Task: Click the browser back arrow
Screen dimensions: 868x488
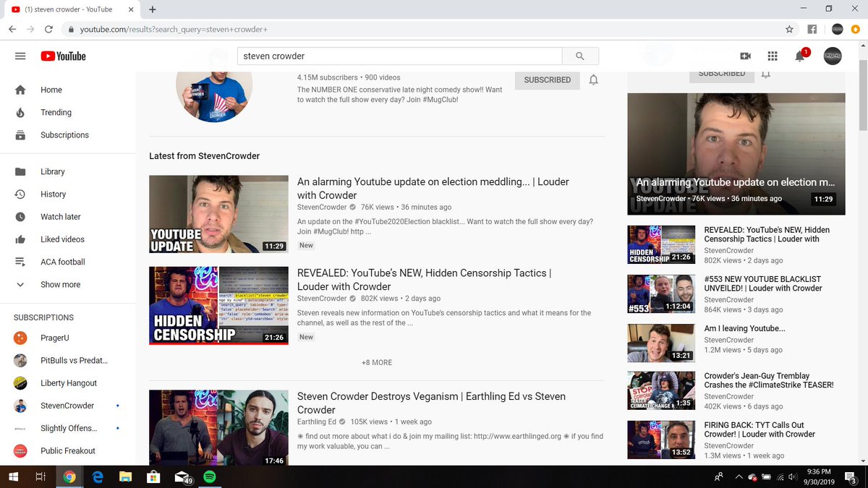Action: coord(12,29)
